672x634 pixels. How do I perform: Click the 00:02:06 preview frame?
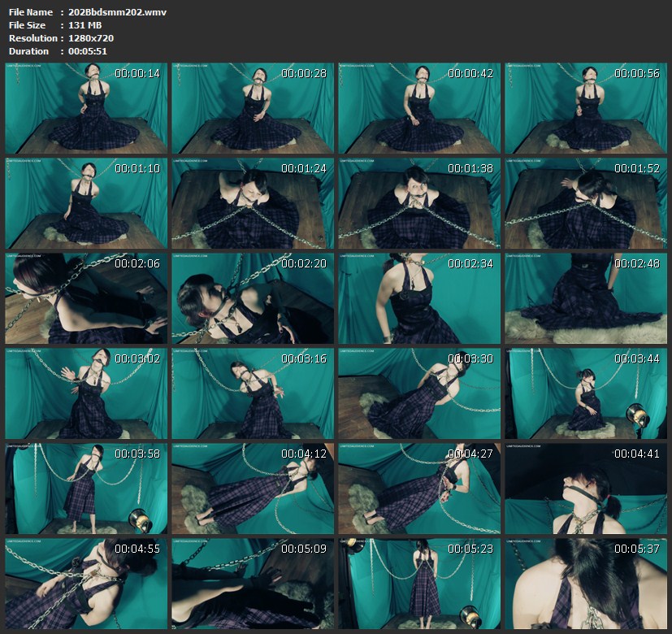tap(86, 298)
